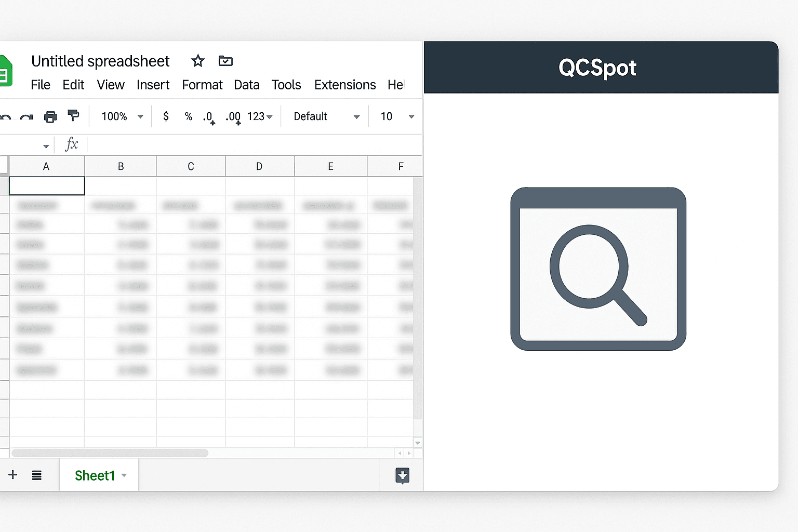Star the Untitled spreadsheet
Viewport: 798px width, 532px height.
(197, 61)
